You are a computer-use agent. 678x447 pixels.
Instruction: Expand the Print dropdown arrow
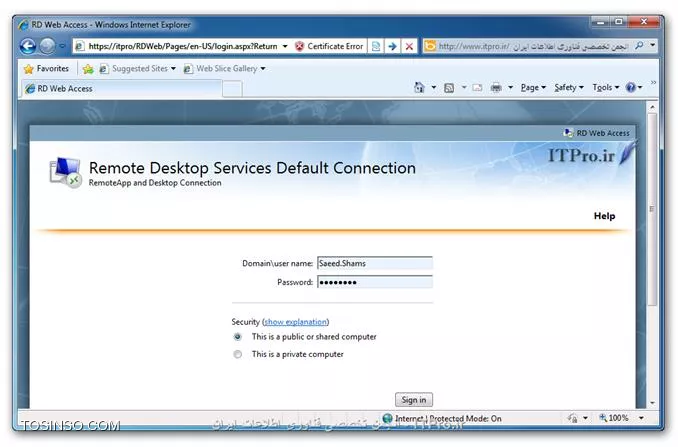pos(510,88)
